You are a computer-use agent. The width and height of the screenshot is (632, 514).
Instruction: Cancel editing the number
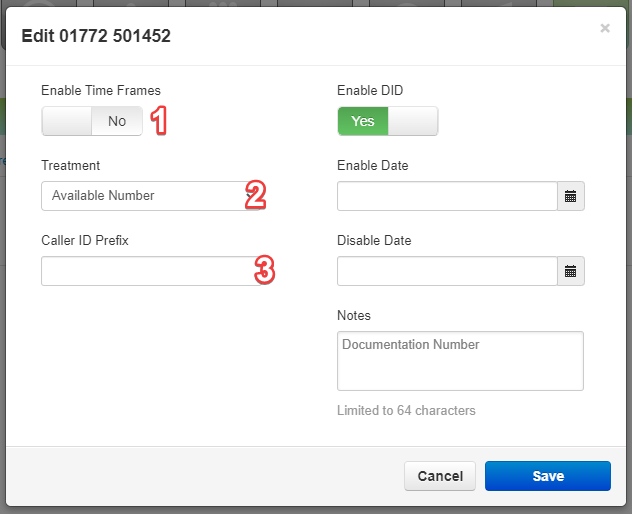tap(440, 476)
